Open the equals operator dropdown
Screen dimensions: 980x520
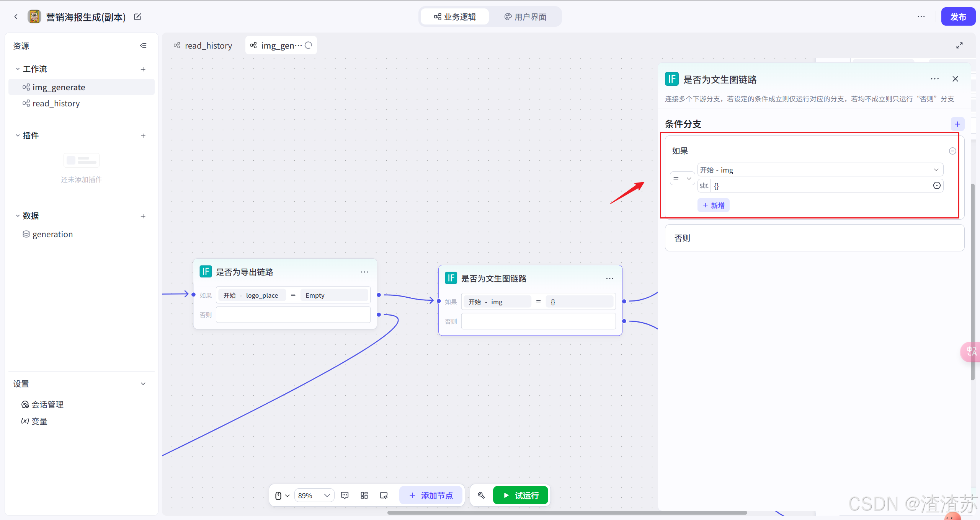[x=682, y=178]
